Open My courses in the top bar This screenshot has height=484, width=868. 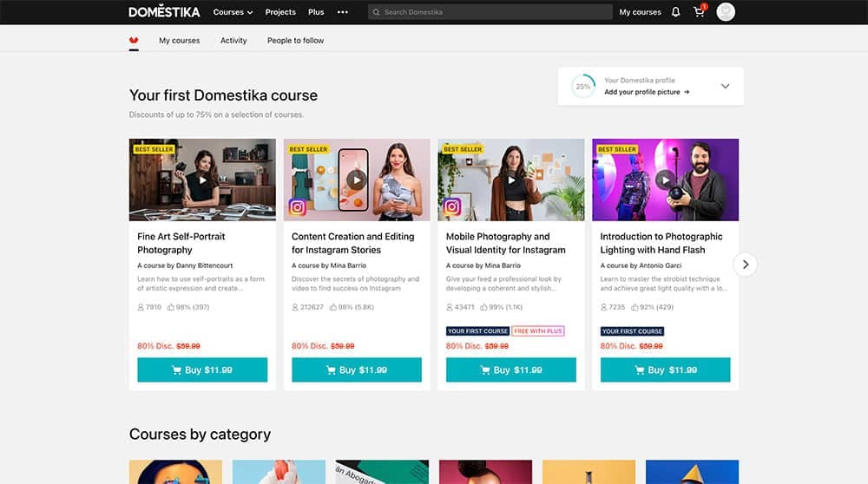pyautogui.click(x=640, y=11)
